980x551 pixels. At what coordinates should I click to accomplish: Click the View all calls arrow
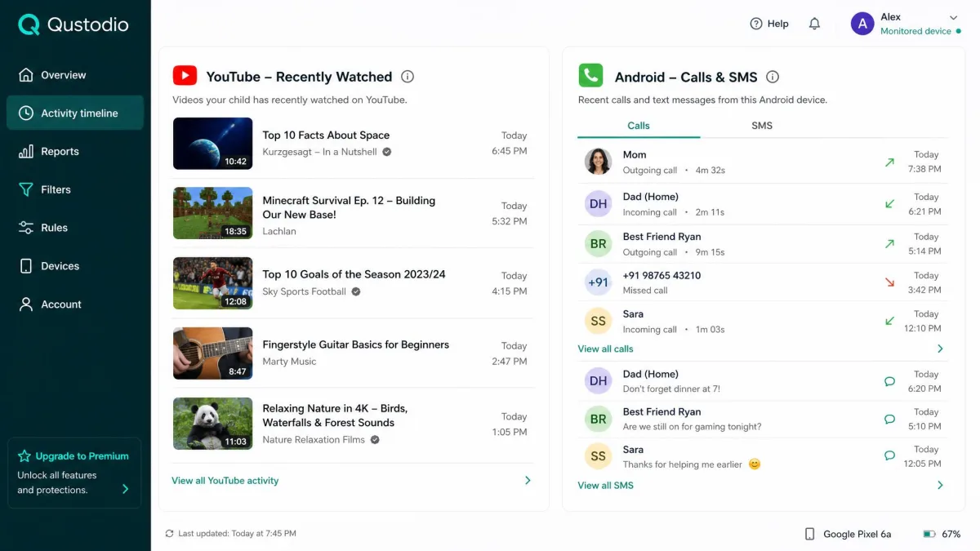click(x=940, y=349)
